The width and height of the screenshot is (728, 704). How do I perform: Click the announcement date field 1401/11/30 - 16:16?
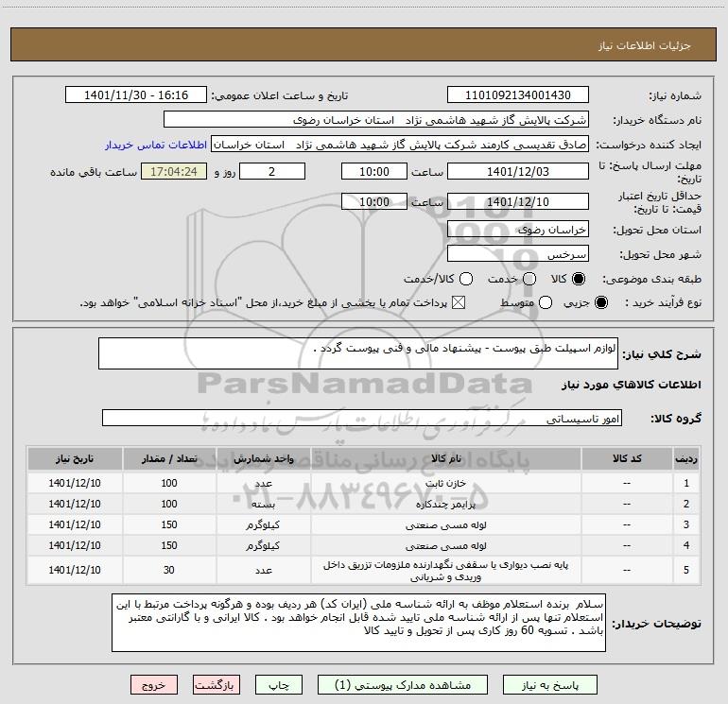(x=136, y=94)
